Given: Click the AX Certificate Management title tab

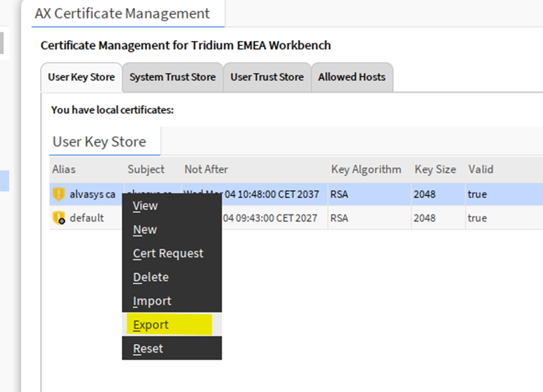Looking at the screenshot, I should point(123,14).
